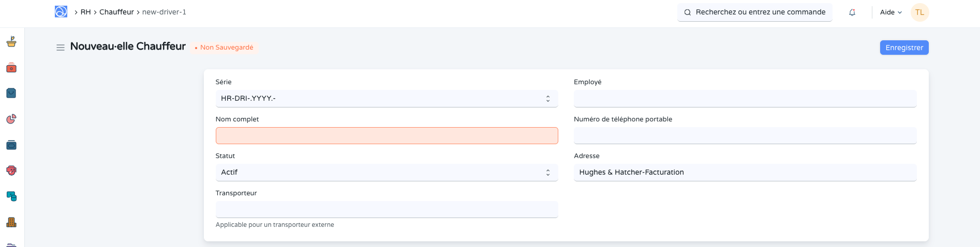Viewport: 980px width, 247px height.
Task: Open the plant pot sidebar icon
Action: coord(11,42)
